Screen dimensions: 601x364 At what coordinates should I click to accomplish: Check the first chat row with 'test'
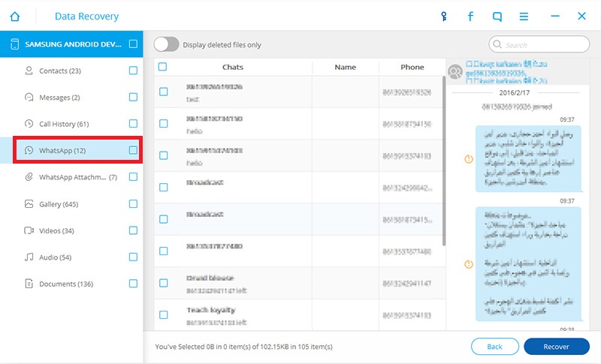(x=164, y=92)
